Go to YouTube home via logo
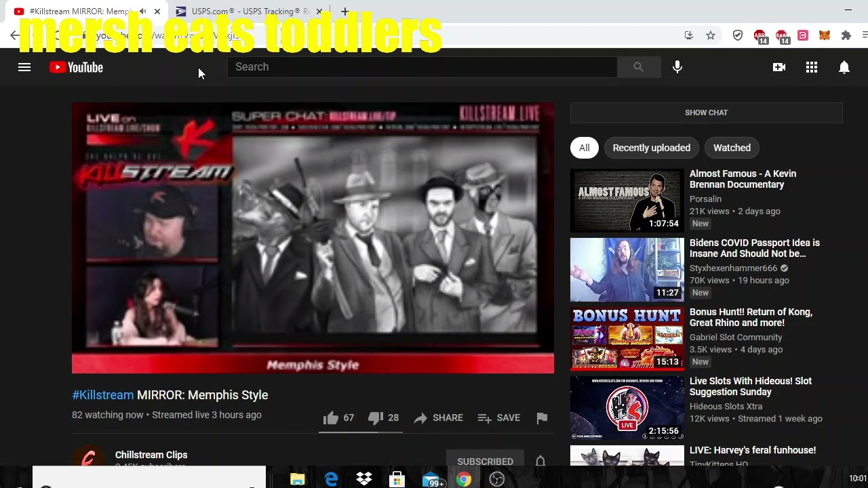The image size is (868, 488). coord(76,67)
